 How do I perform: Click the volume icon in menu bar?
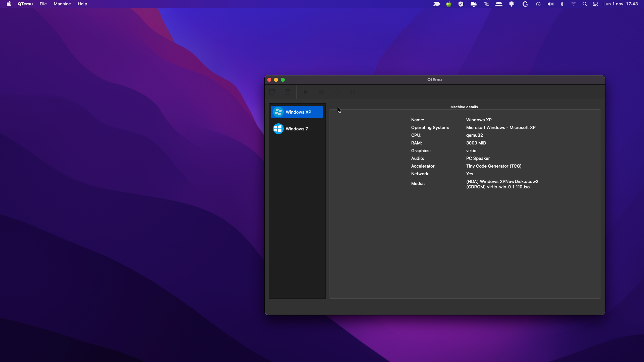point(550,4)
